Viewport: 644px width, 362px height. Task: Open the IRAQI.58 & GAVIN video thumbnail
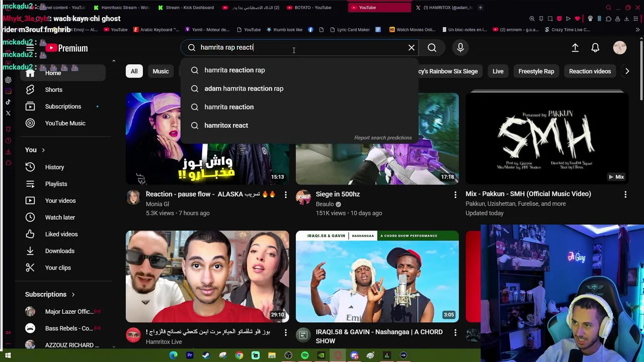click(x=377, y=277)
